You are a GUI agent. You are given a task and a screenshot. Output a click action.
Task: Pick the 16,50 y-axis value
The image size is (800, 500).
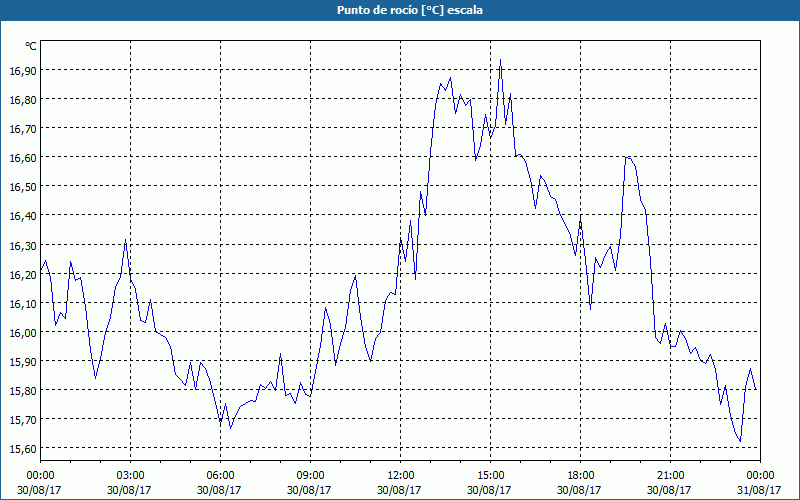(23, 187)
